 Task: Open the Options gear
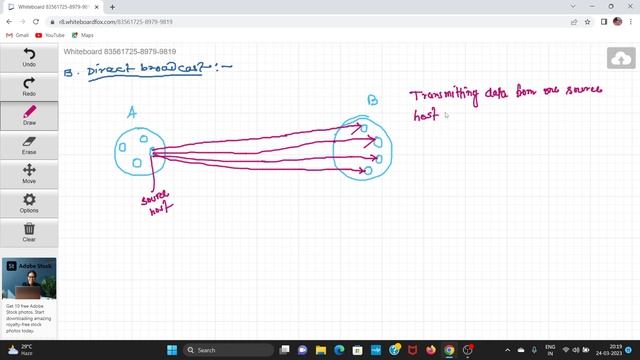(x=29, y=204)
